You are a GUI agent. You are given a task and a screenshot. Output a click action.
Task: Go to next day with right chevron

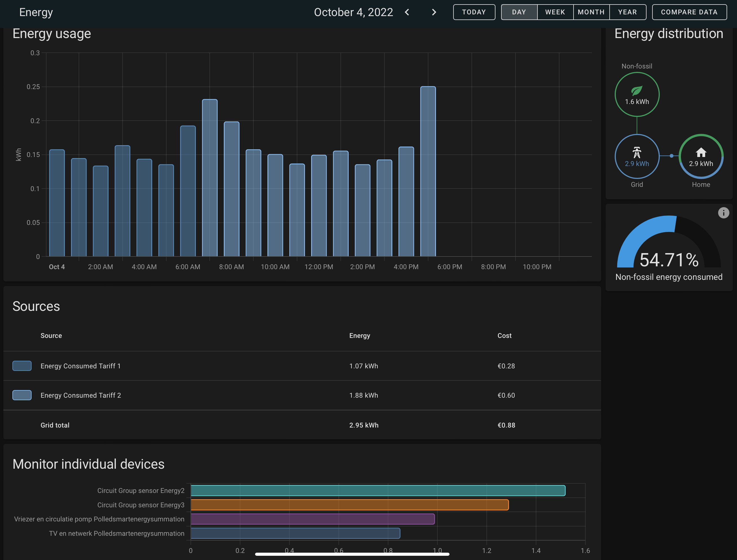434,12
